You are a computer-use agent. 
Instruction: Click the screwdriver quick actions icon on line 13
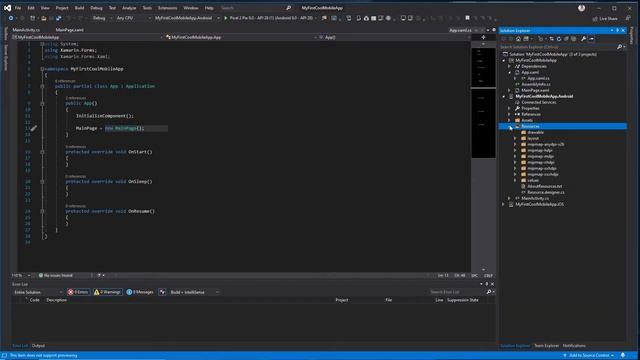pyautogui.click(x=33, y=128)
